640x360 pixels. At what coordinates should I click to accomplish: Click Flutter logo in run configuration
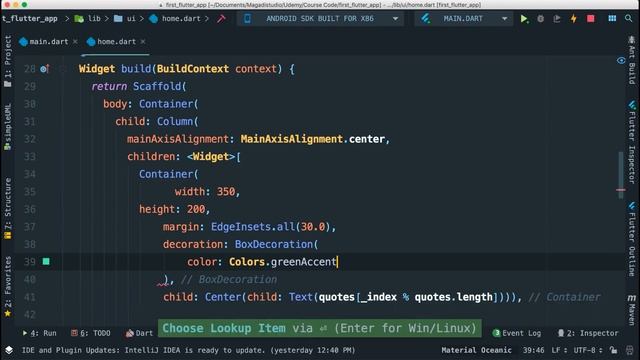426,19
